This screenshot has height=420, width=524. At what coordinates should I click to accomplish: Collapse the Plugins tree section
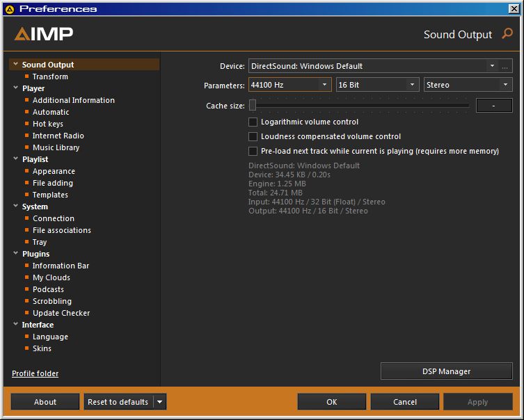[x=15, y=253]
